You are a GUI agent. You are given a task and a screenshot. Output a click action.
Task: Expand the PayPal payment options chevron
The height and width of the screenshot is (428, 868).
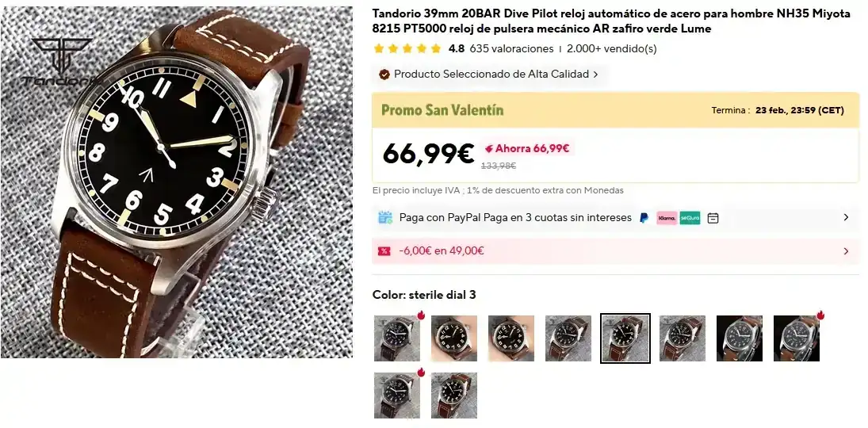[846, 218]
